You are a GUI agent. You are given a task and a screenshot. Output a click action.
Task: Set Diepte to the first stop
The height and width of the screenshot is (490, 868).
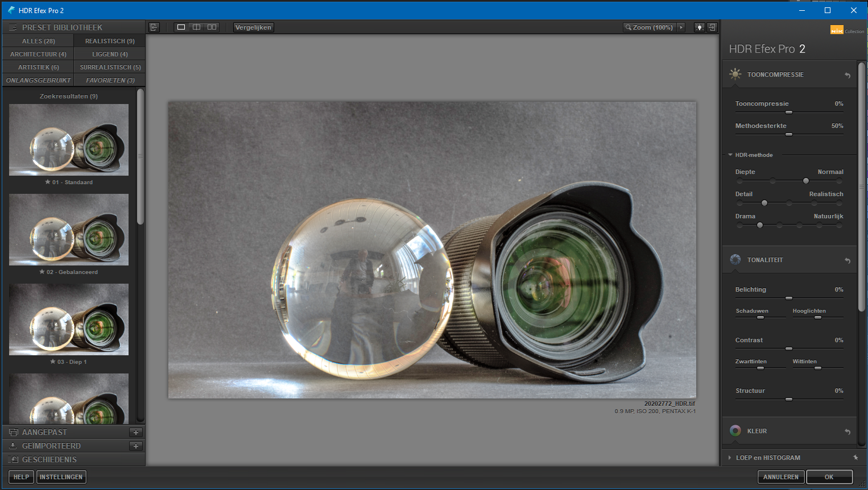tap(739, 181)
